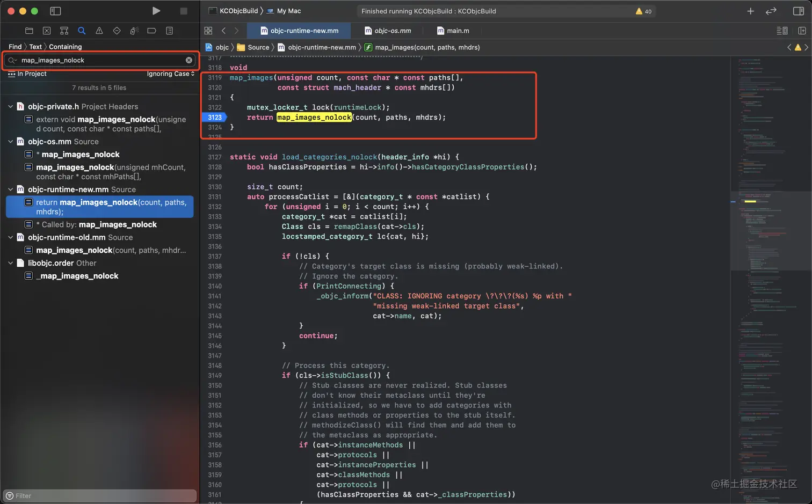
Task: Choose the My Mac run destination
Action: [284, 11]
